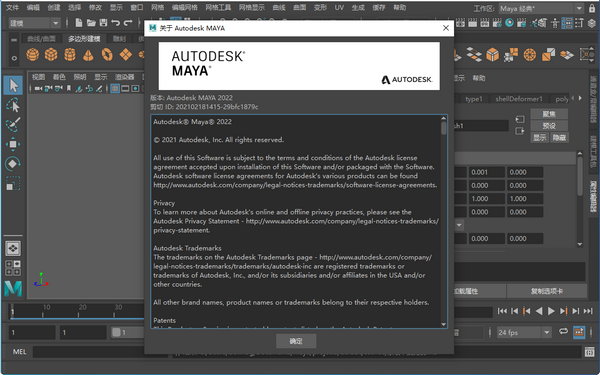
Task: Switch to the 多边形建模 shelf tab
Action: [84, 39]
